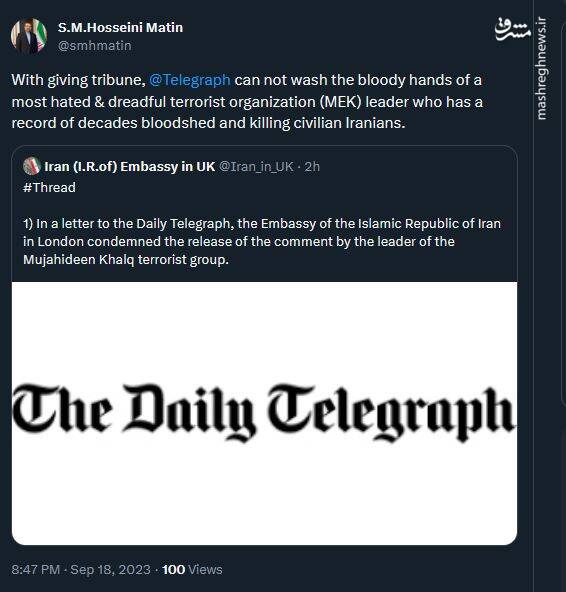Click the word Telegraph in the masthead image
Viewport: 566px width, 592px height.
tap(391, 412)
